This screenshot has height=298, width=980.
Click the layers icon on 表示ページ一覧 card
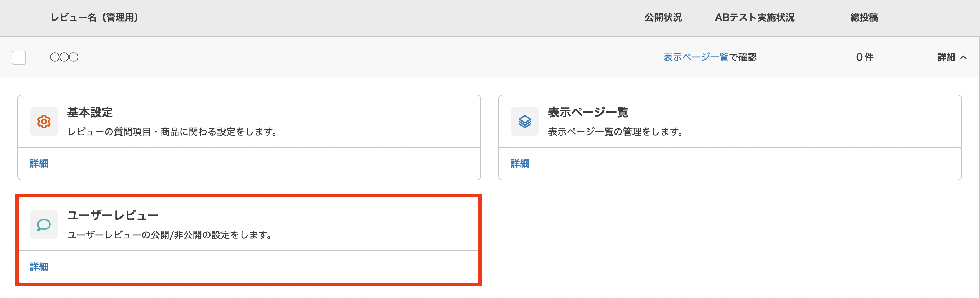pos(525,121)
